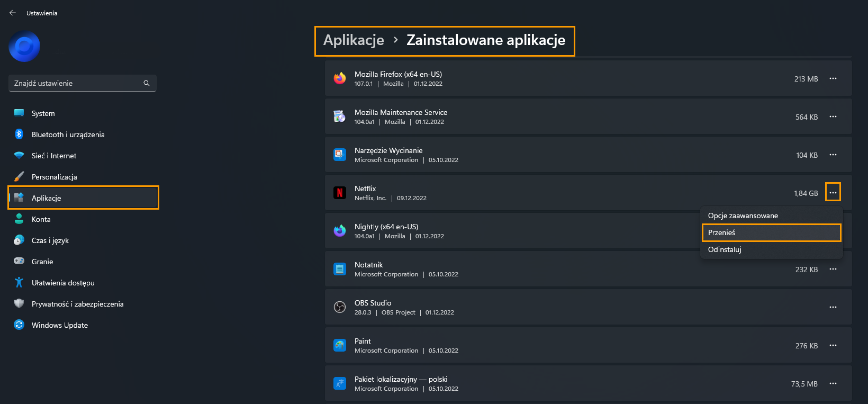Image resolution: width=868 pixels, height=404 pixels.
Task: Select Opcje zaawansowane menu entry
Action: (771, 216)
